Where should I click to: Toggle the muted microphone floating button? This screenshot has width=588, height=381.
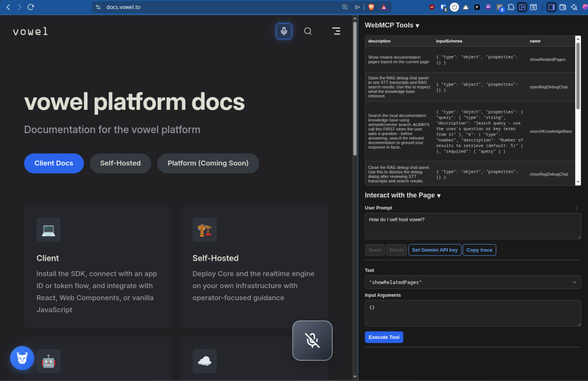(x=312, y=340)
